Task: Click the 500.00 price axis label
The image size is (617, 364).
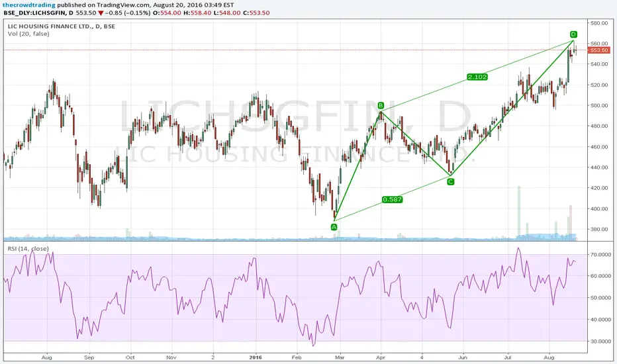Action: (599, 105)
